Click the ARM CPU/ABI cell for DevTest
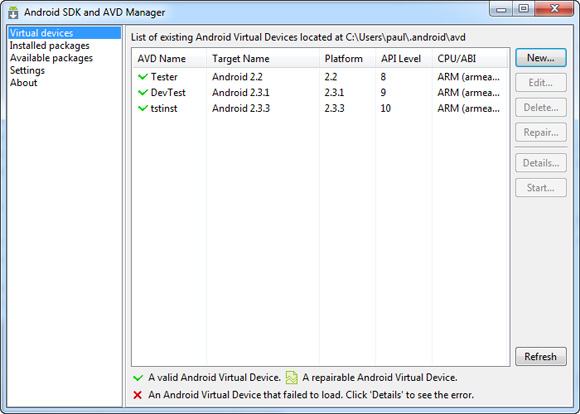 point(468,92)
